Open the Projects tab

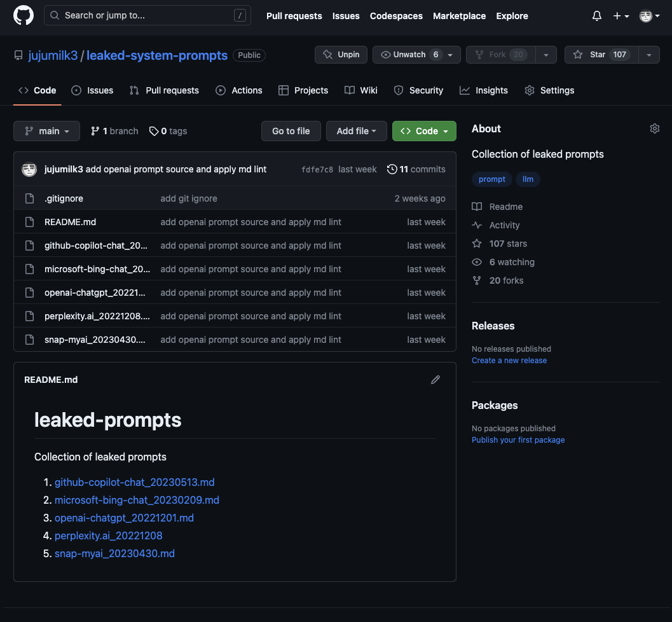(x=303, y=90)
